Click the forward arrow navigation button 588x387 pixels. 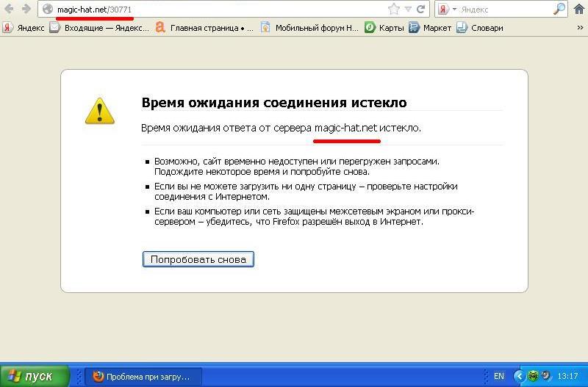pyautogui.click(x=26, y=10)
